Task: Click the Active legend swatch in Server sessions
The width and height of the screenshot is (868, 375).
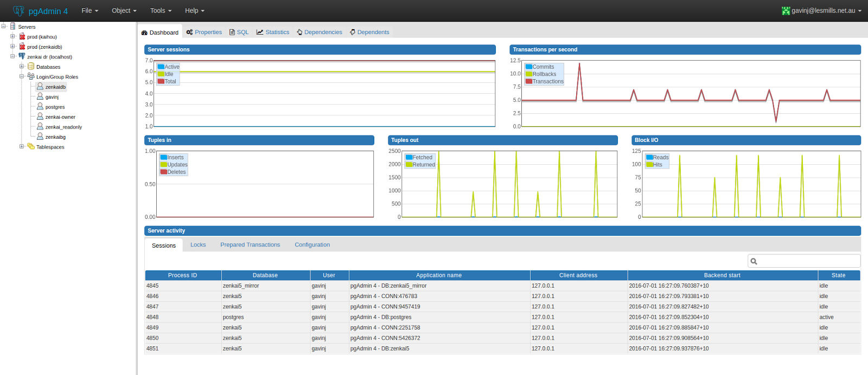Action: pyautogui.click(x=161, y=67)
